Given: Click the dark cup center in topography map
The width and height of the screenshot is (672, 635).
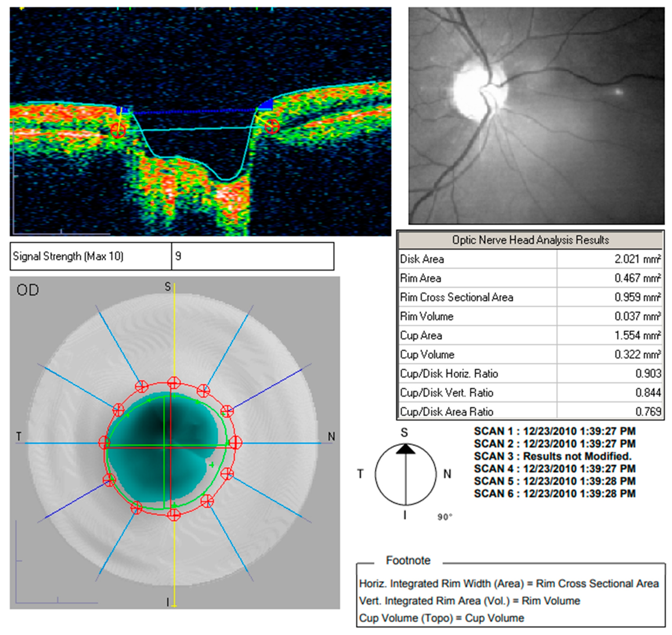Looking at the screenshot, I should tap(161, 425).
